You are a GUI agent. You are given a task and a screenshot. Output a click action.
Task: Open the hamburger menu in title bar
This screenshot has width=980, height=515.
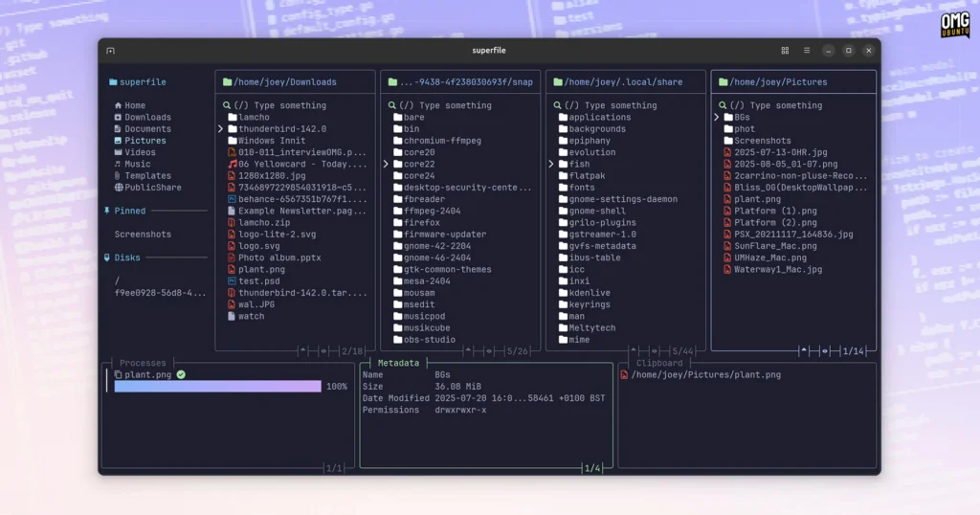click(x=807, y=51)
